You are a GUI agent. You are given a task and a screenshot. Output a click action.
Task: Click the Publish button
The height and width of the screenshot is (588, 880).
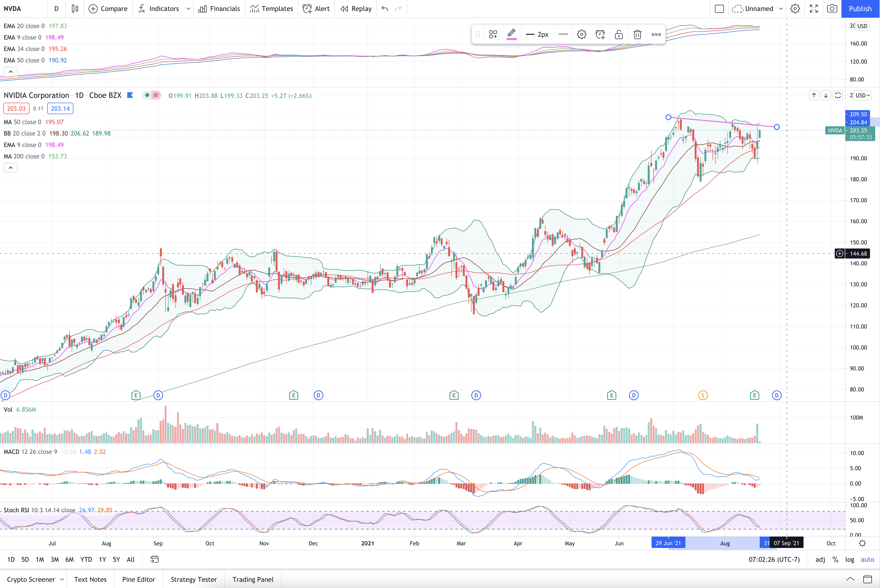tap(860, 9)
